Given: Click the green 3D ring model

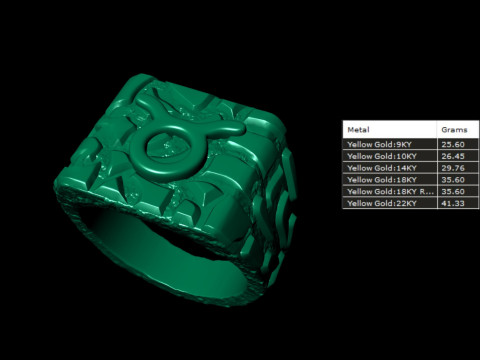Looking at the screenshot, I should tap(175, 190).
